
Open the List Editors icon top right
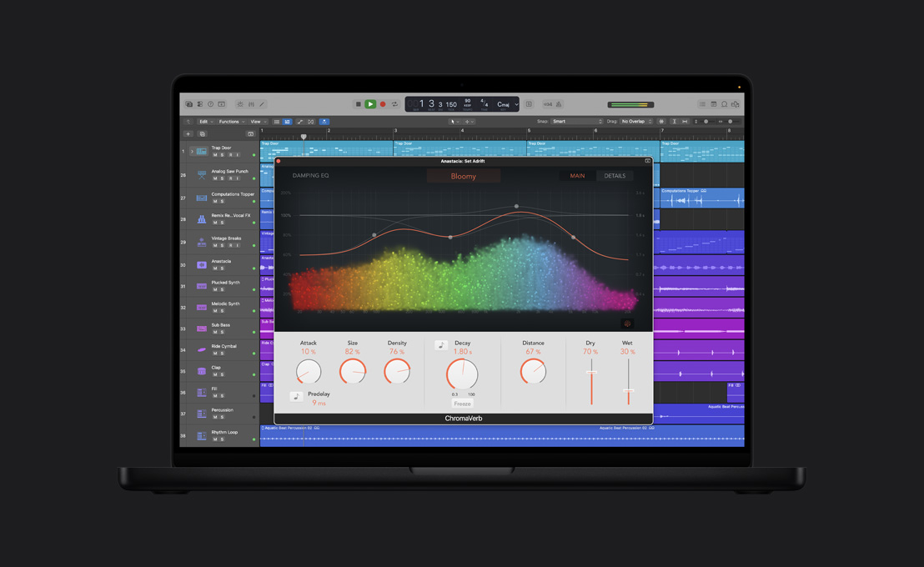tap(701, 103)
